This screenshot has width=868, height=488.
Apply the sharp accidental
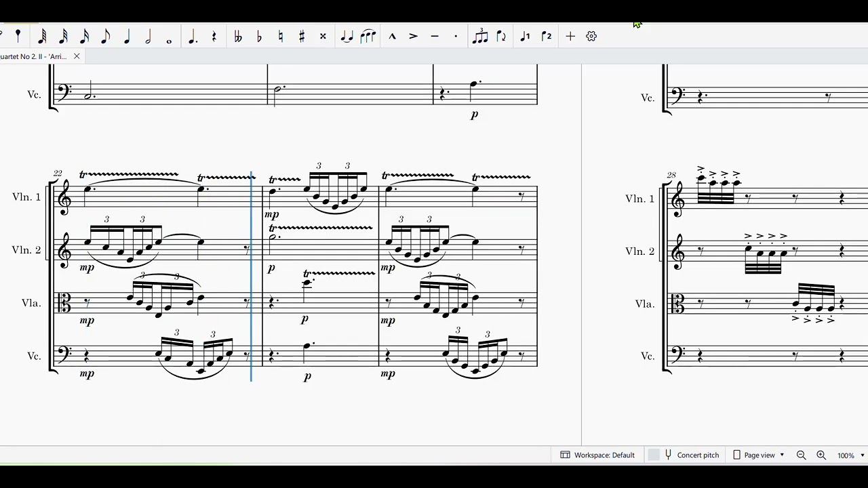pyautogui.click(x=302, y=37)
